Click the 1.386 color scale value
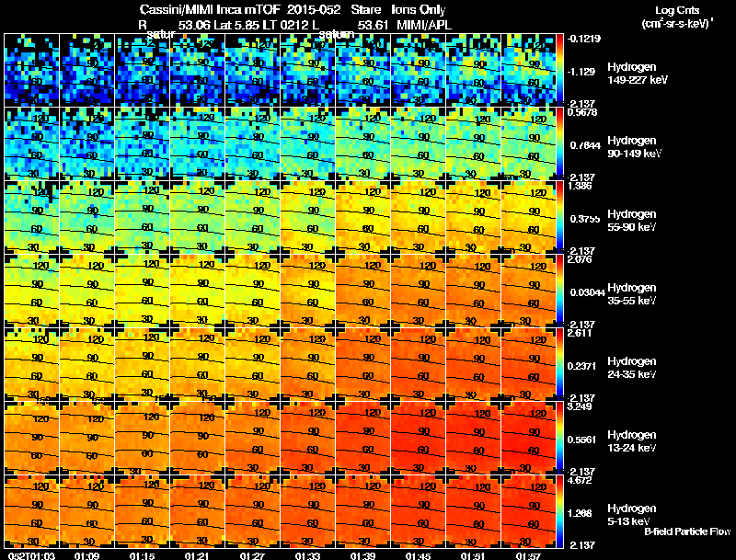This screenshot has height=560, width=736. point(580,186)
